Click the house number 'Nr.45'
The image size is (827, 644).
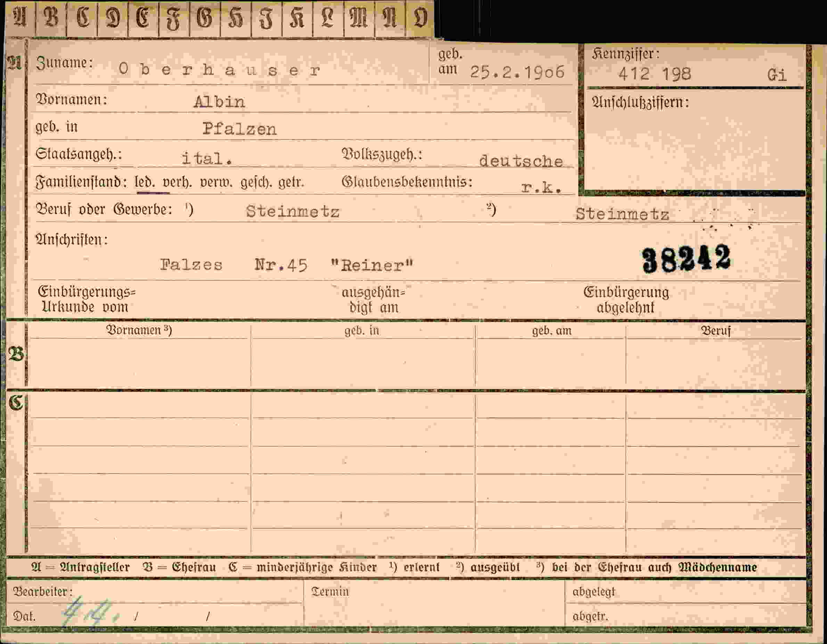pos(281,265)
